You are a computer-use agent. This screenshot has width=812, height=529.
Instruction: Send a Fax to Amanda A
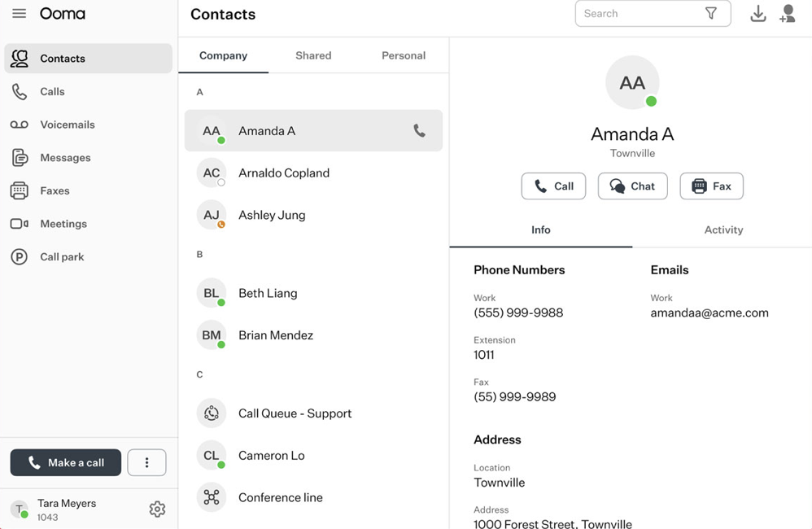[x=711, y=186]
